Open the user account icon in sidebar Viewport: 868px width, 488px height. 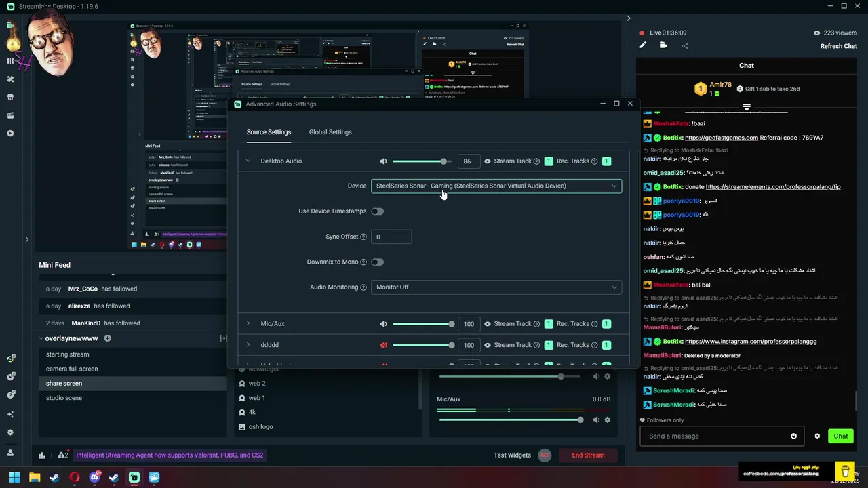[x=10, y=452]
